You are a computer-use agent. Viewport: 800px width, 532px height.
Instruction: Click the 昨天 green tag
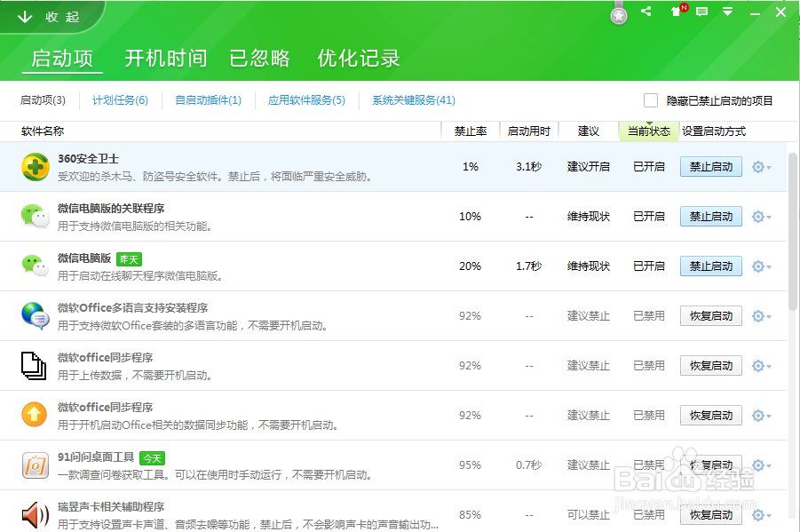[x=129, y=259]
